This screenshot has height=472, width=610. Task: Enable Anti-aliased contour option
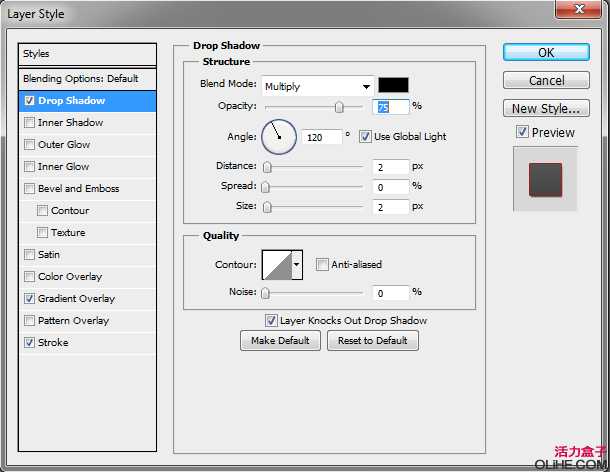(x=322, y=265)
